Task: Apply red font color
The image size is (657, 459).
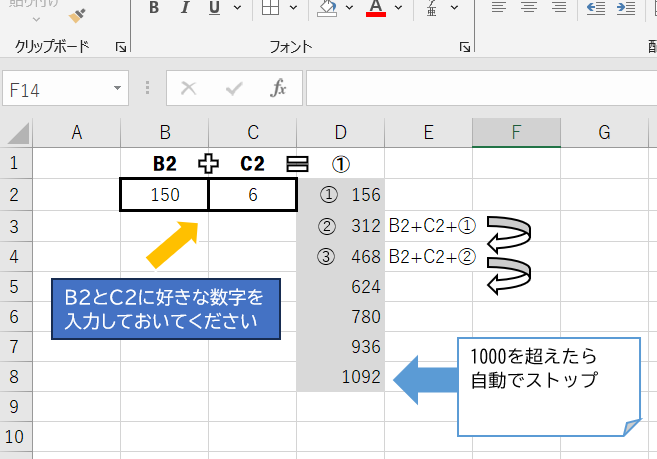Action: click(x=376, y=9)
